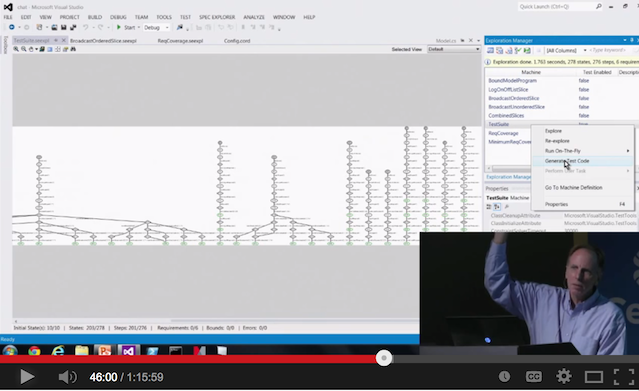Open the ANALYZE menu
The height and width of the screenshot is (391, 639).
254,17
